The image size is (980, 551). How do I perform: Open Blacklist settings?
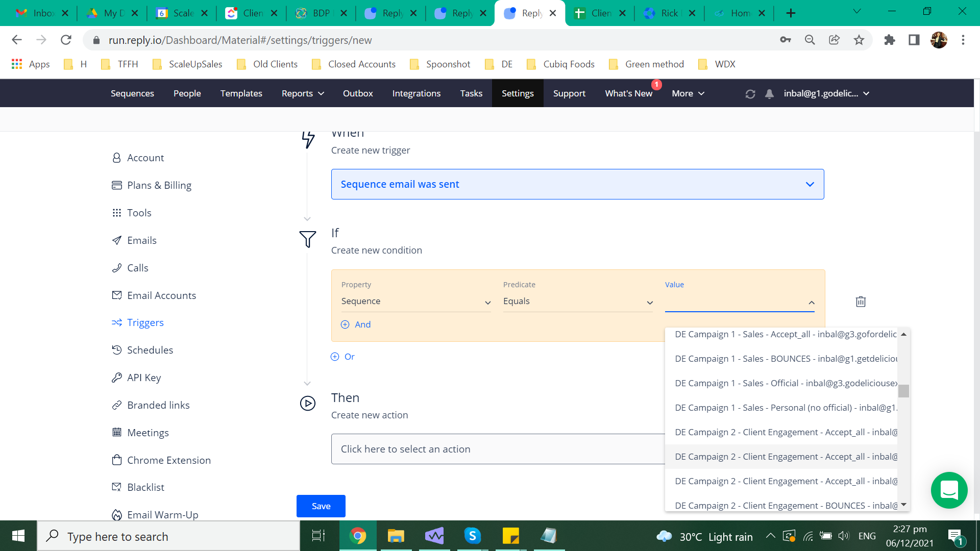point(138,487)
